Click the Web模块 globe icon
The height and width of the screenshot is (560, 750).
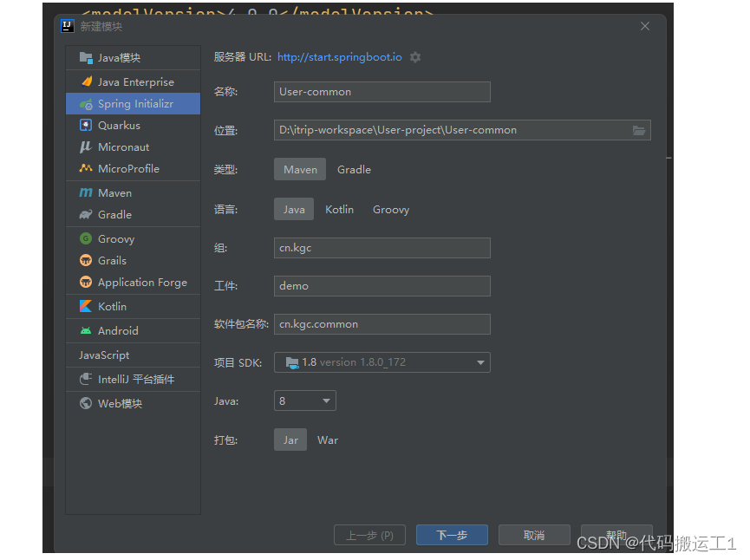click(86, 403)
